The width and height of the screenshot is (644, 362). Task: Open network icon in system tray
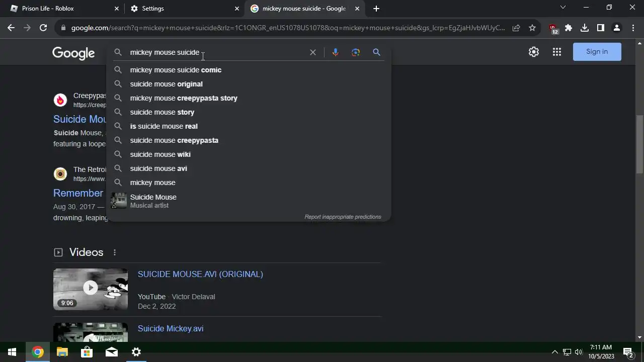pos(567,352)
